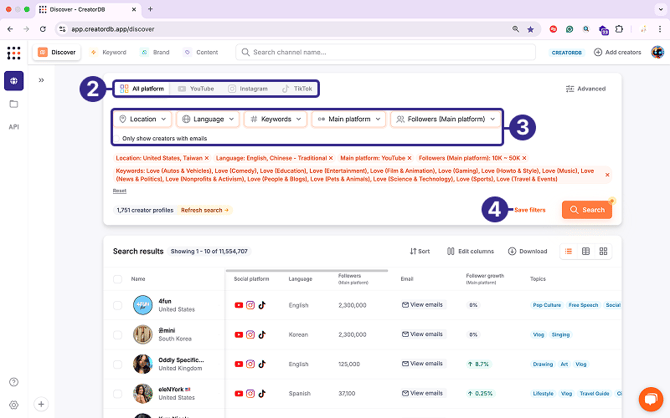
Task: Click the browser address bar URL
Action: tap(113, 29)
